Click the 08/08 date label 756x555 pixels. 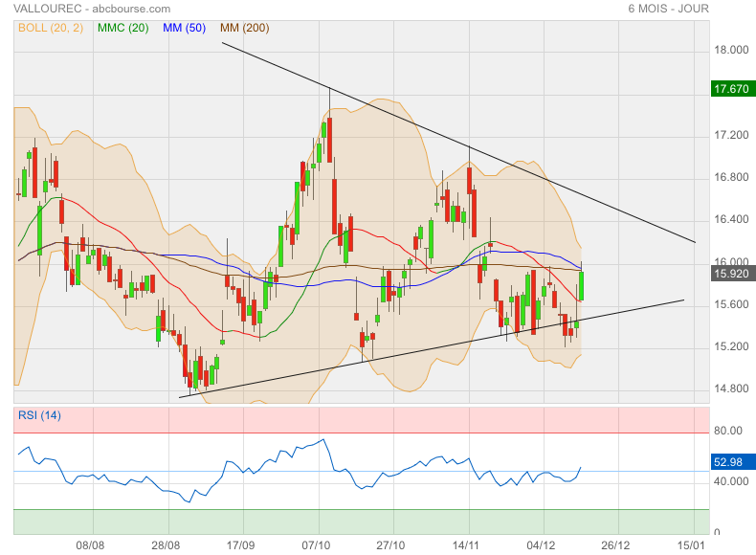90,545
